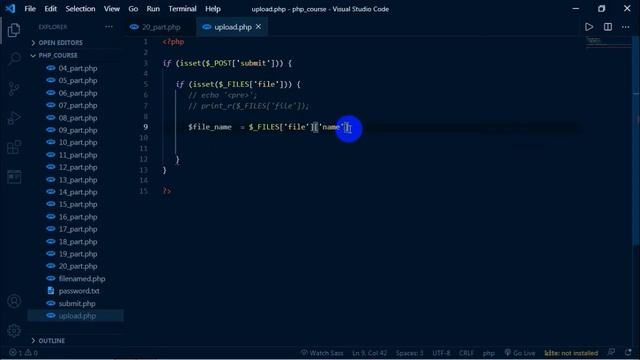Image resolution: width=640 pixels, height=360 pixels.
Task: Click the 'not installed' status bar message
Action: point(571,353)
